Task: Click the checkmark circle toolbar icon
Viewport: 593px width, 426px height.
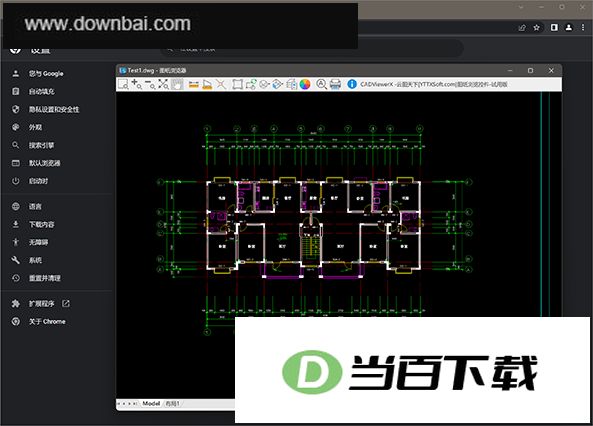Action: point(264,84)
